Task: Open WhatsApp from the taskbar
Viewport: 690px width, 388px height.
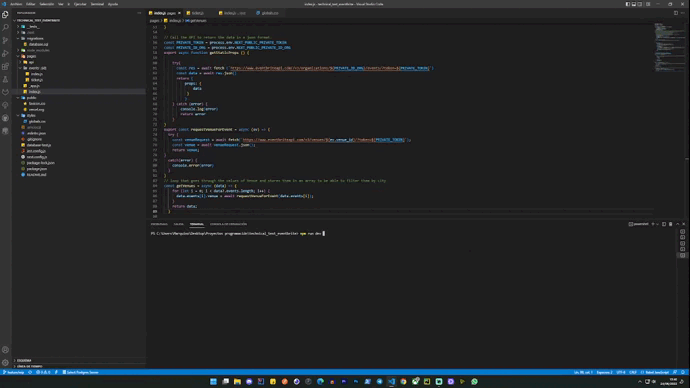Action: tap(474, 381)
